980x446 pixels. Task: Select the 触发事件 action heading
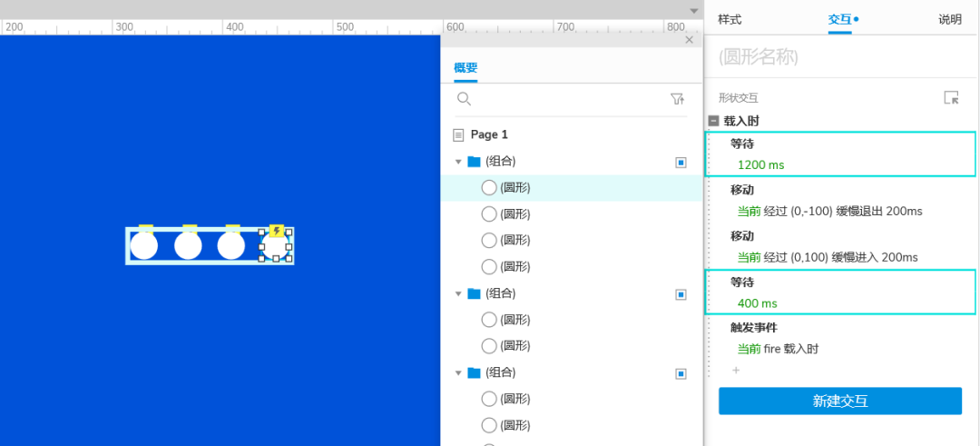tap(754, 328)
